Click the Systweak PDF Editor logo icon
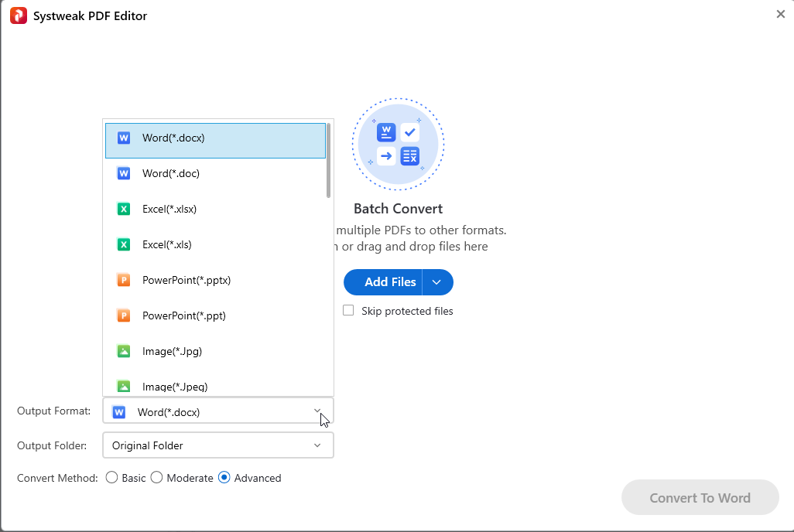The width and height of the screenshot is (794, 532). (x=19, y=15)
